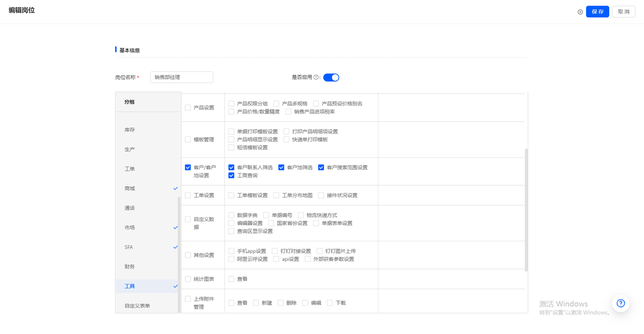644x334 pixels.
Task: Check 产品多规格 option
Action: [x=276, y=103]
